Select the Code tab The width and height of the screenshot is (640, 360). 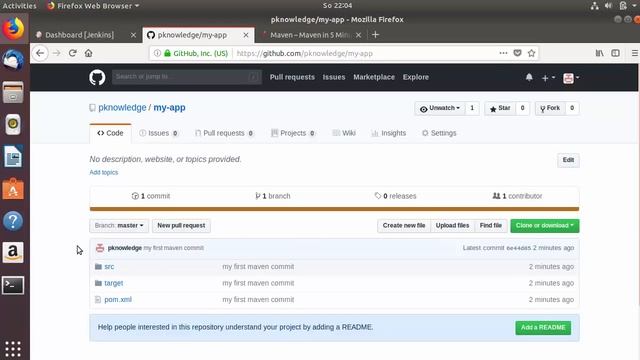110,133
